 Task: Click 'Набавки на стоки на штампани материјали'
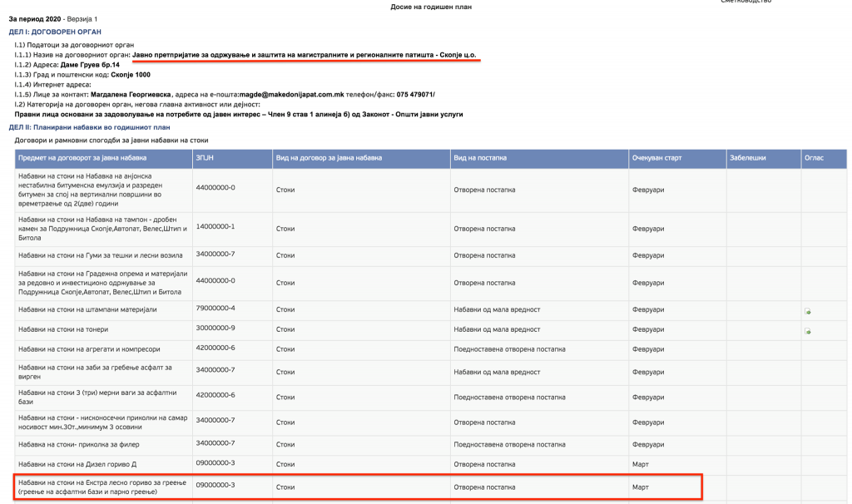[87, 309]
